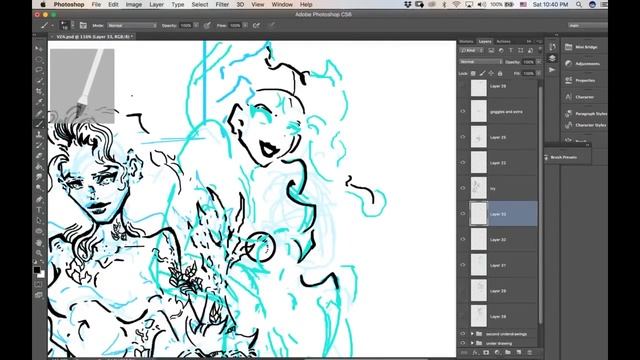Select the Ellipse shape tool

[39, 231]
